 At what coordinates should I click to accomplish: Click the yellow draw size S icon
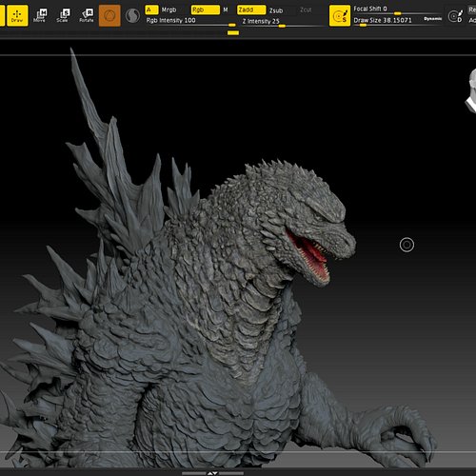340,15
